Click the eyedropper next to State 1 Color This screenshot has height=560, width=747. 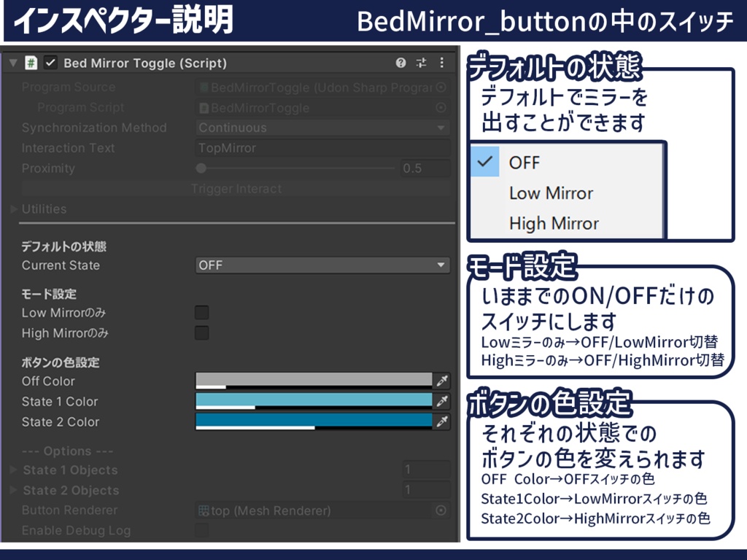(x=444, y=401)
